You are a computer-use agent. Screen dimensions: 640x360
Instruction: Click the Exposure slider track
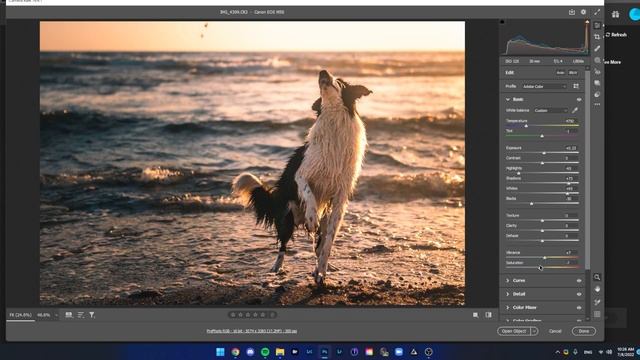coord(542,153)
